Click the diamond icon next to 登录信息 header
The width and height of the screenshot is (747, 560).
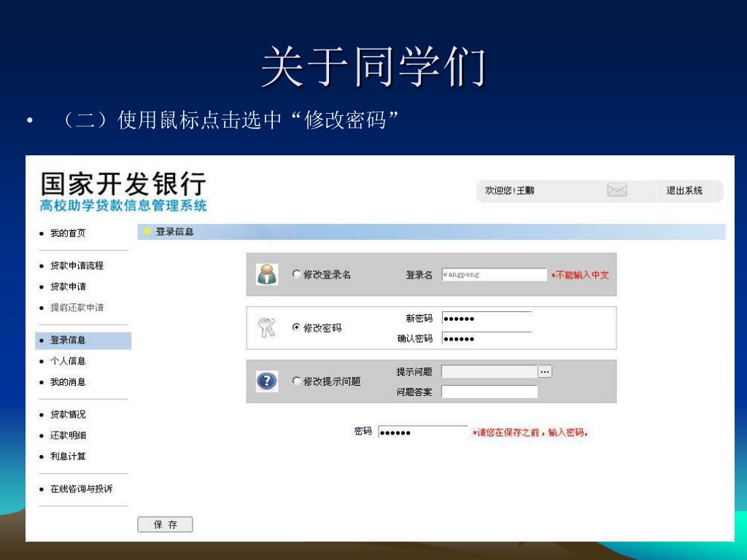click(147, 231)
